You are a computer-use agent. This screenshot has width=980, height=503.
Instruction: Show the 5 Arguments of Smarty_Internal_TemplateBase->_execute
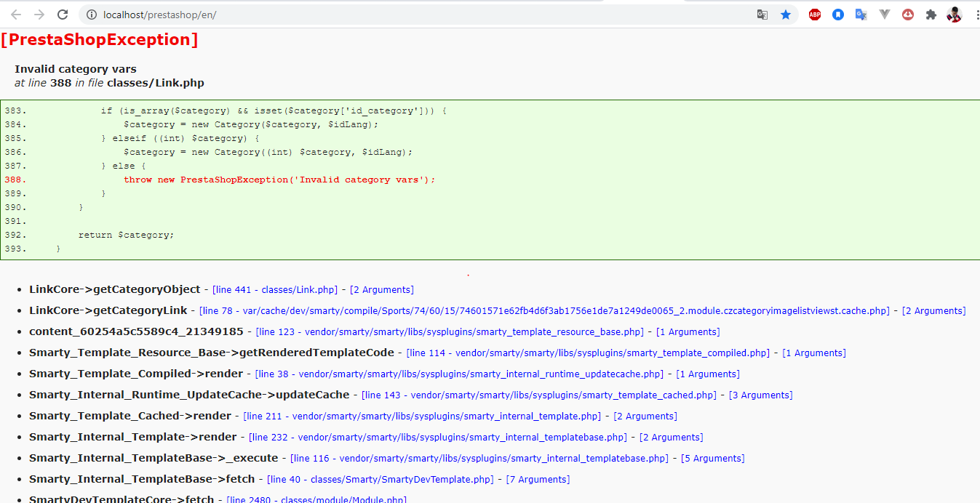[x=712, y=459]
